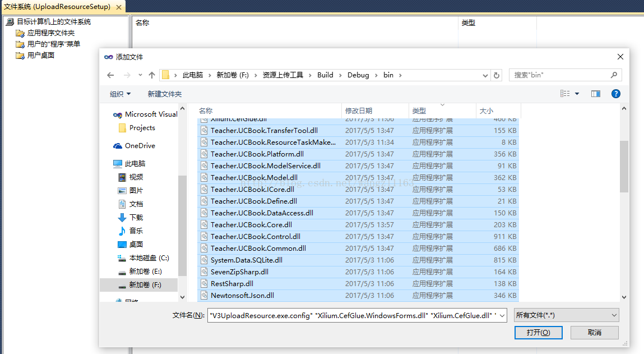This screenshot has height=354, width=644.
Task: Open the 组织 dropdown menu
Action: 120,94
